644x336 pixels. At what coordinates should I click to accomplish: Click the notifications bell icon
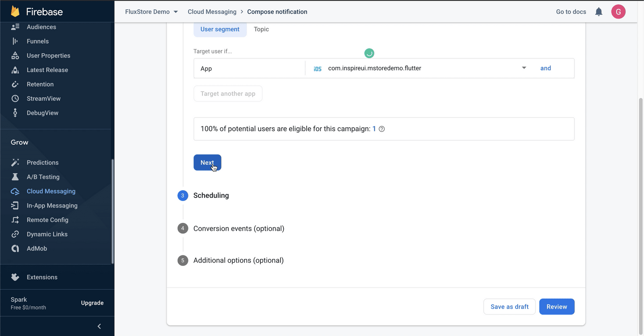[599, 12]
